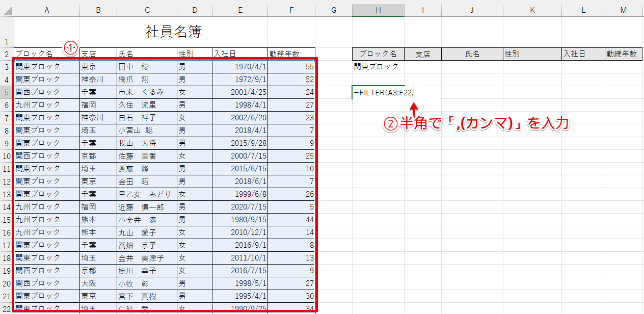Click the cell containing the =FILTER(A3:F22, formula
Viewport: 644px width, 314px height.
(378, 93)
